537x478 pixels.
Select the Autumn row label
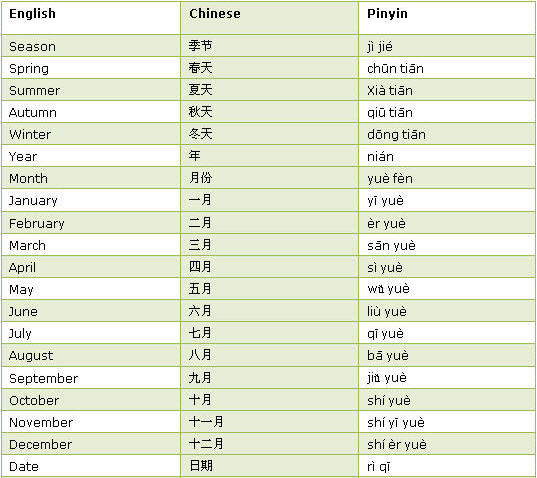tap(33, 112)
